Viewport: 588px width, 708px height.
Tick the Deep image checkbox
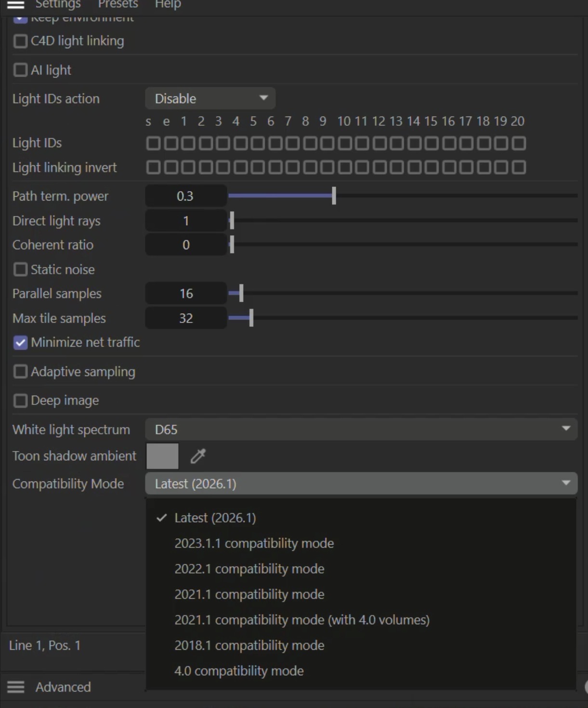[x=20, y=401]
